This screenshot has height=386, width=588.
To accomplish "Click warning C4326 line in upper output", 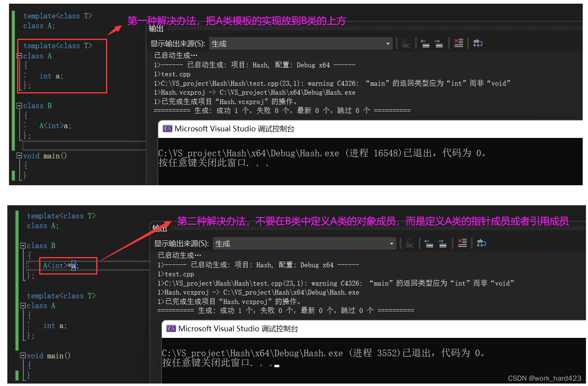I will 332,83.
